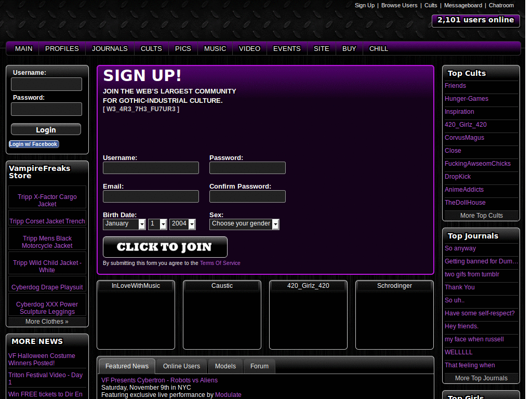Open the Schrodinger profile card
The image size is (532, 399).
pyautogui.click(x=394, y=315)
